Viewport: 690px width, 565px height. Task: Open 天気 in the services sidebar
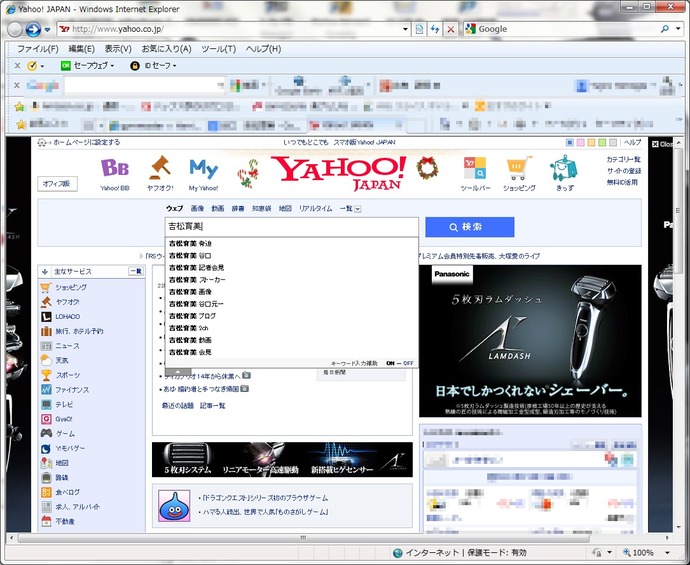(62, 360)
